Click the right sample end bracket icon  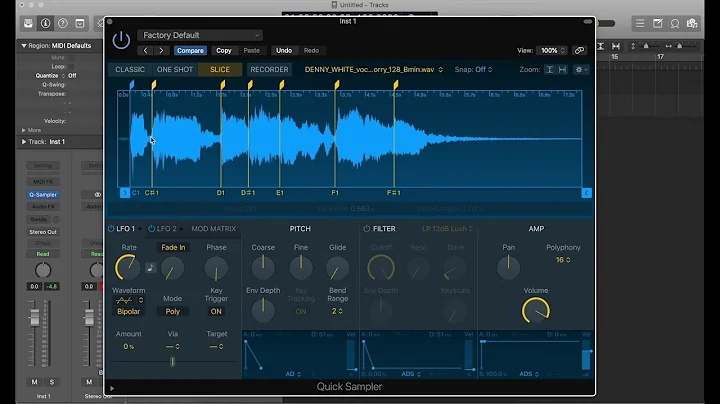(x=586, y=193)
